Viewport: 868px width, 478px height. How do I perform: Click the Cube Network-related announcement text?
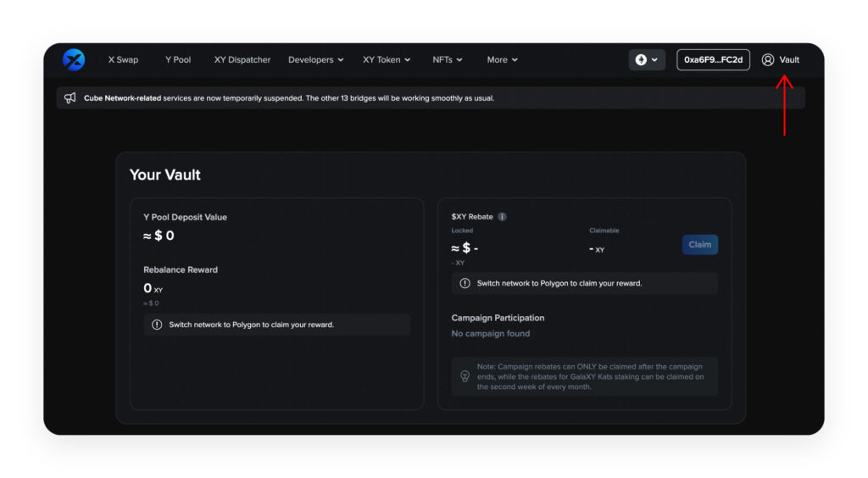coord(289,98)
